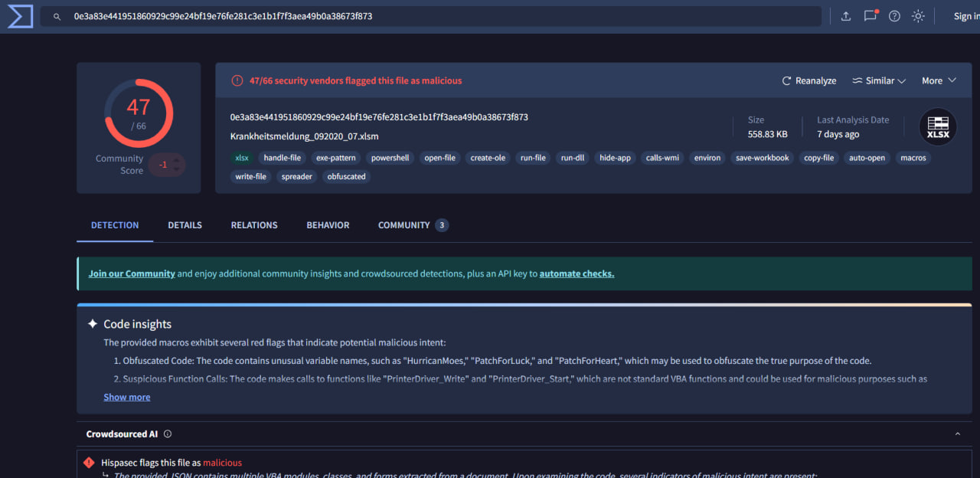The height and width of the screenshot is (478, 980).
Task: Click the upload file icon
Action: tap(846, 16)
